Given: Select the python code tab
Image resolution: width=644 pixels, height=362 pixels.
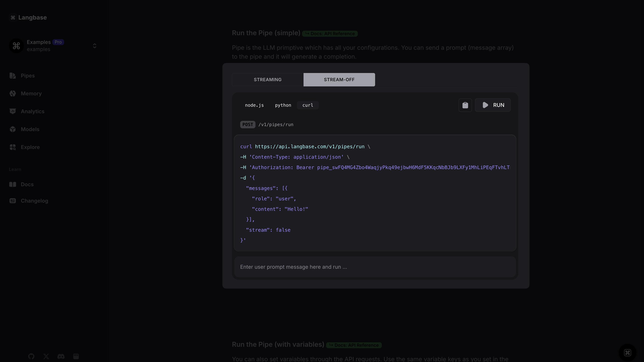Looking at the screenshot, I should tap(283, 105).
